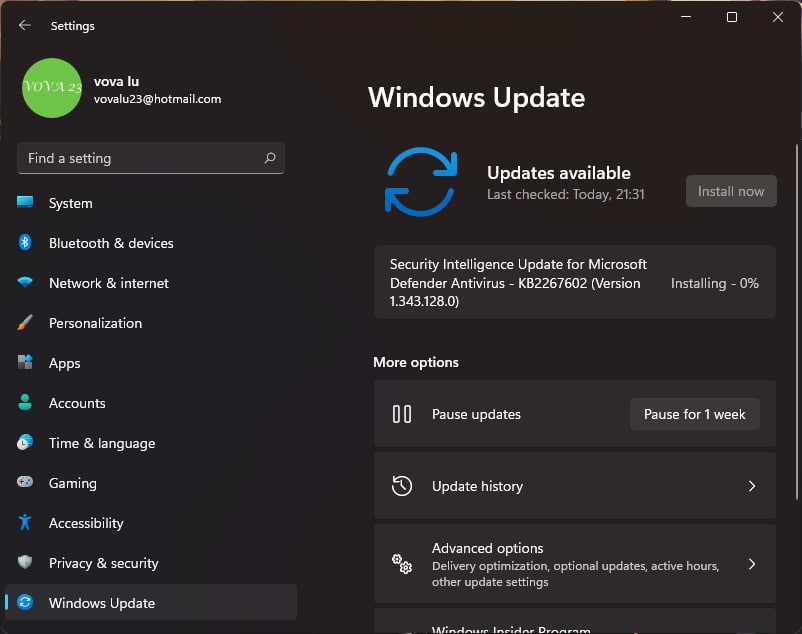Click the More options heading

(416, 362)
